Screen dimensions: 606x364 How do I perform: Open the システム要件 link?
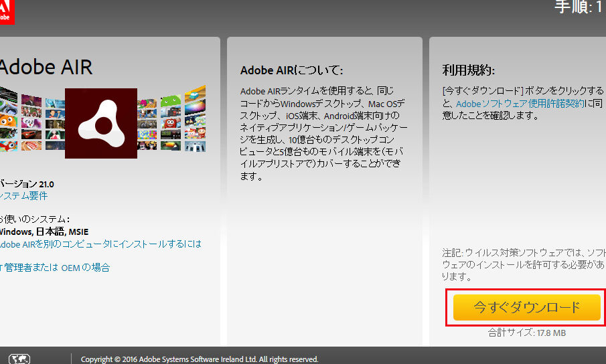24,196
